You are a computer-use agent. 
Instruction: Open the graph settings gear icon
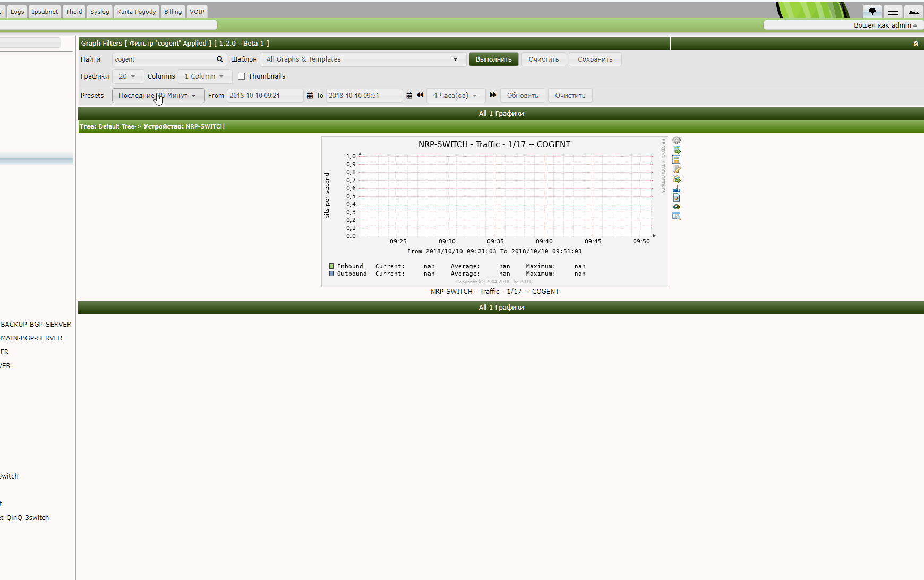tap(677, 140)
